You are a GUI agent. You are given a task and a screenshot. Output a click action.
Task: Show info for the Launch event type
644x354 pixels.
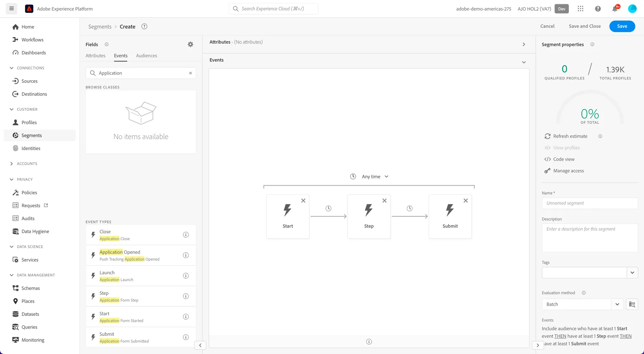coord(186,276)
